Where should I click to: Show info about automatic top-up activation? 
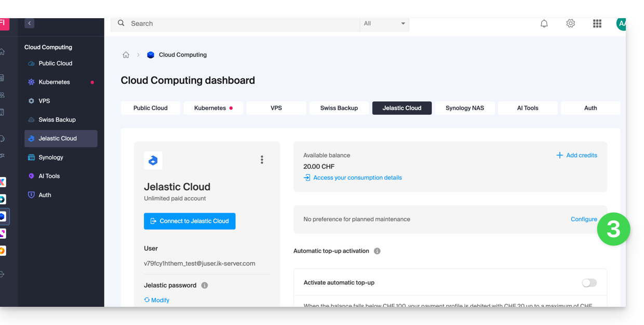pyautogui.click(x=377, y=251)
